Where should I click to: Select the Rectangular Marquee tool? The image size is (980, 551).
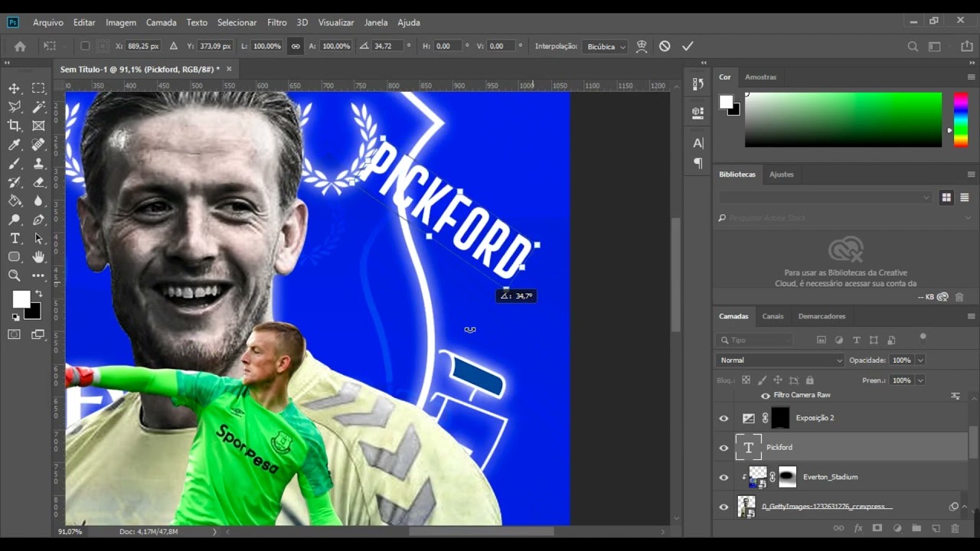click(38, 88)
